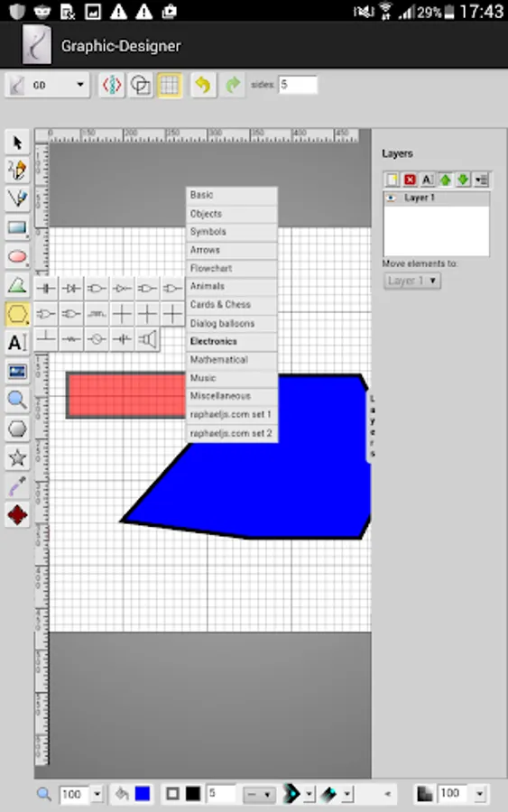508x812 pixels.
Task: Click the yellow undo arrow
Action: [x=203, y=85]
